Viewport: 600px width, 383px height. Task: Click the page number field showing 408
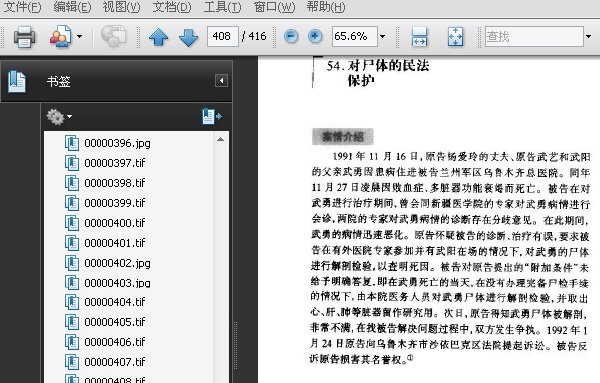[x=223, y=36]
